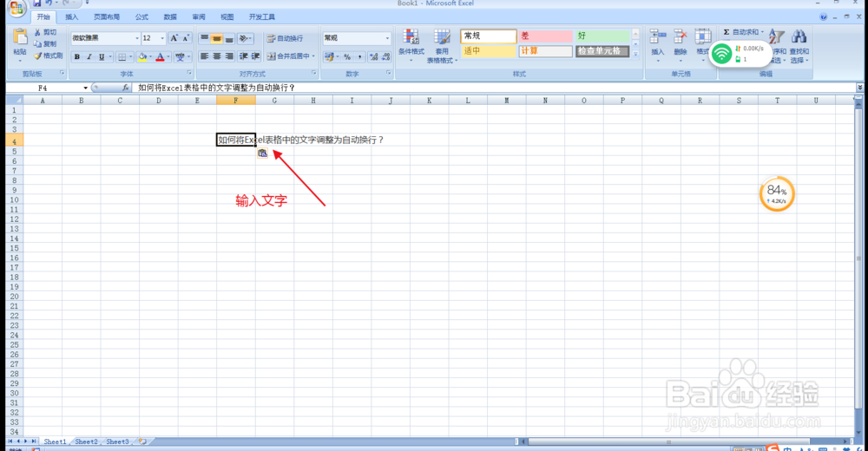
Task: Select the 检查单元格 cell style
Action: point(602,51)
